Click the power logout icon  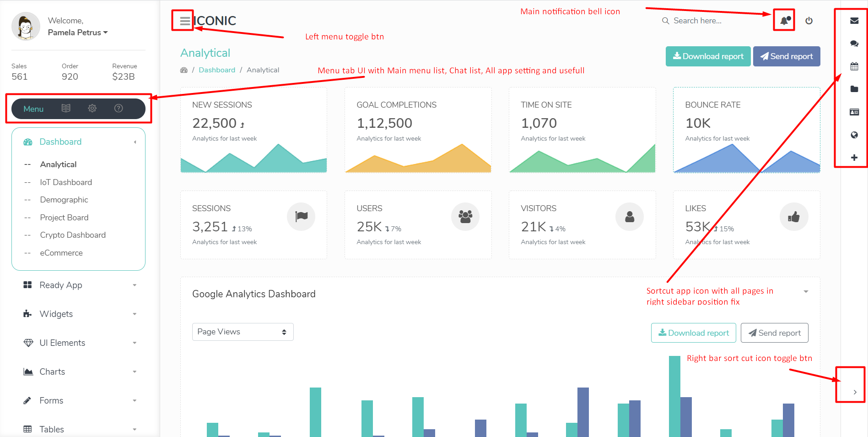pos(809,21)
